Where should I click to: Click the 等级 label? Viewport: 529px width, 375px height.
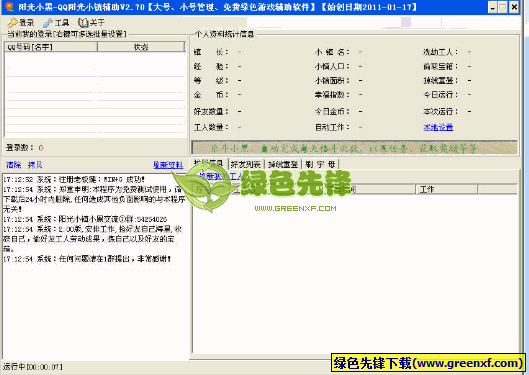coord(211,81)
